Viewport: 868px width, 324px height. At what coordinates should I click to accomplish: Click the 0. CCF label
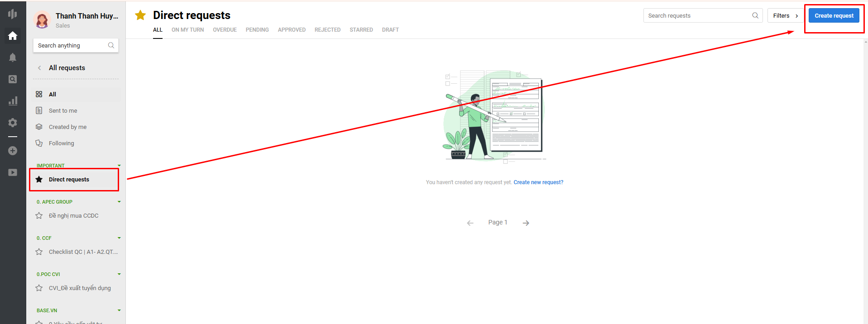44,238
